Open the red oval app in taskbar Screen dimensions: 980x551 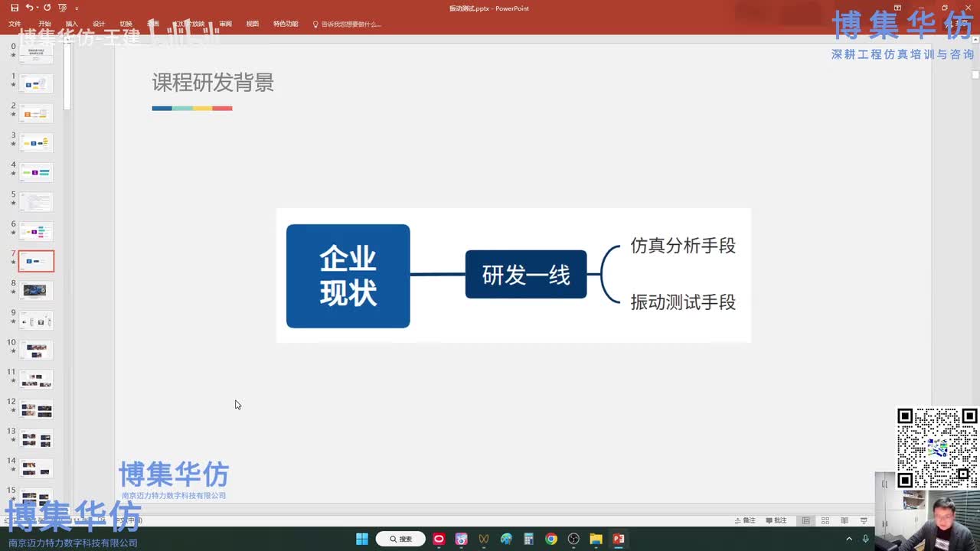(439, 539)
